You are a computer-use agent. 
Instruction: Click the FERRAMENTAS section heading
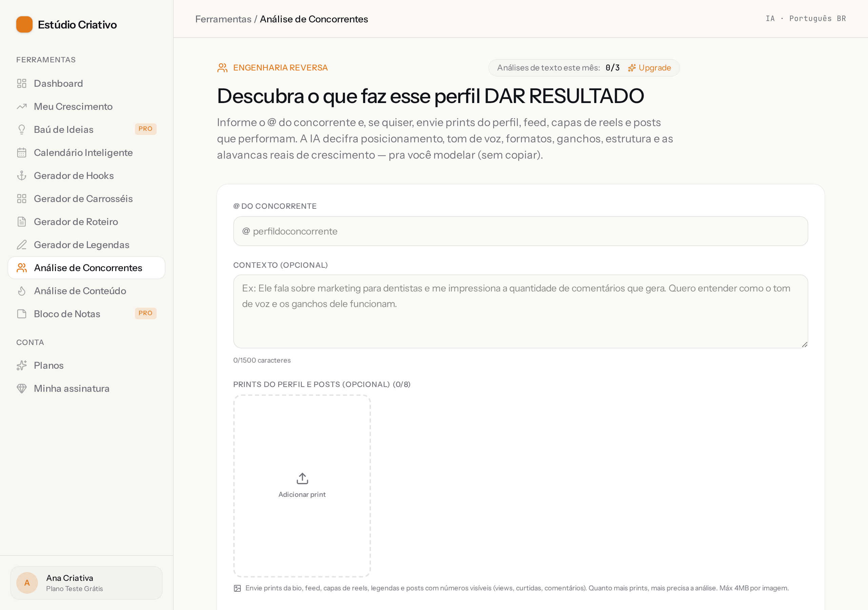click(46, 60)
